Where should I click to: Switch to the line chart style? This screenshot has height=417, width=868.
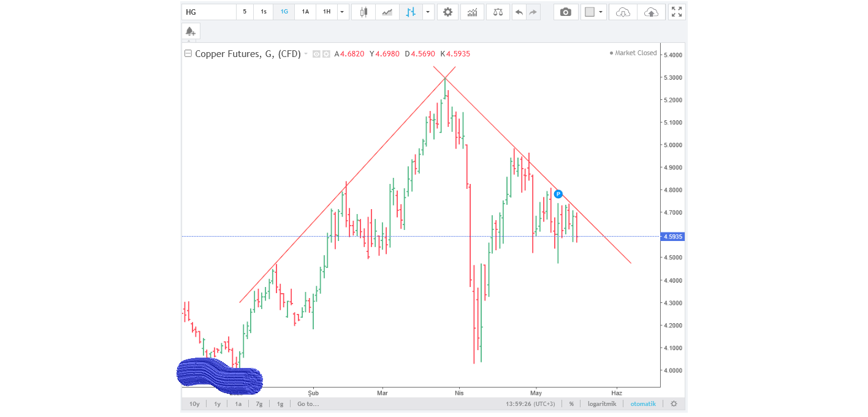[387, 12]
